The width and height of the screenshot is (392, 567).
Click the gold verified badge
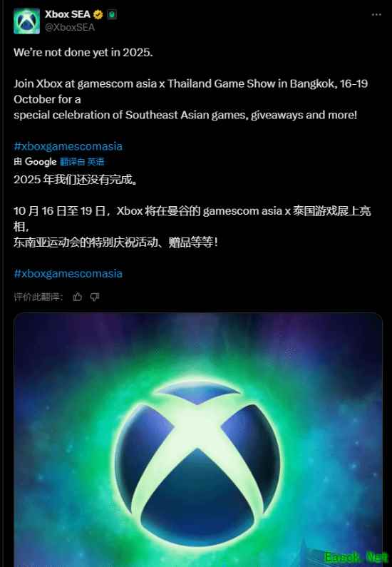pos(98,14)
